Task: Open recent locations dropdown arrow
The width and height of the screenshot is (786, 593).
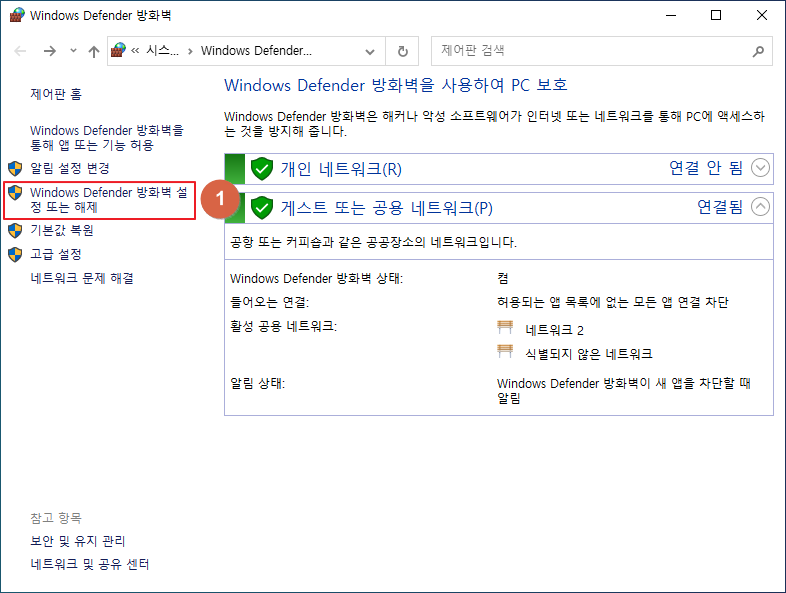Action: point(73,50)
